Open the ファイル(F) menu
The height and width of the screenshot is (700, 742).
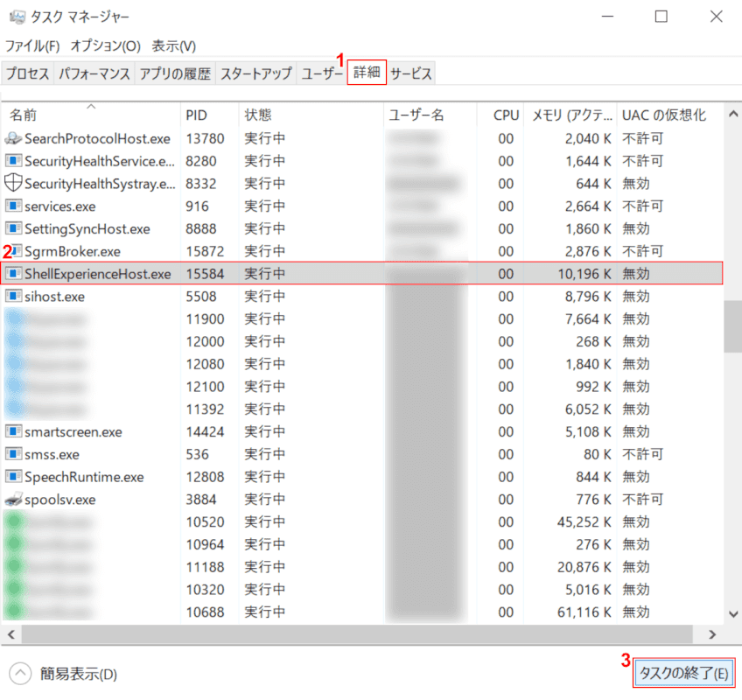click(x=32, y=45)
